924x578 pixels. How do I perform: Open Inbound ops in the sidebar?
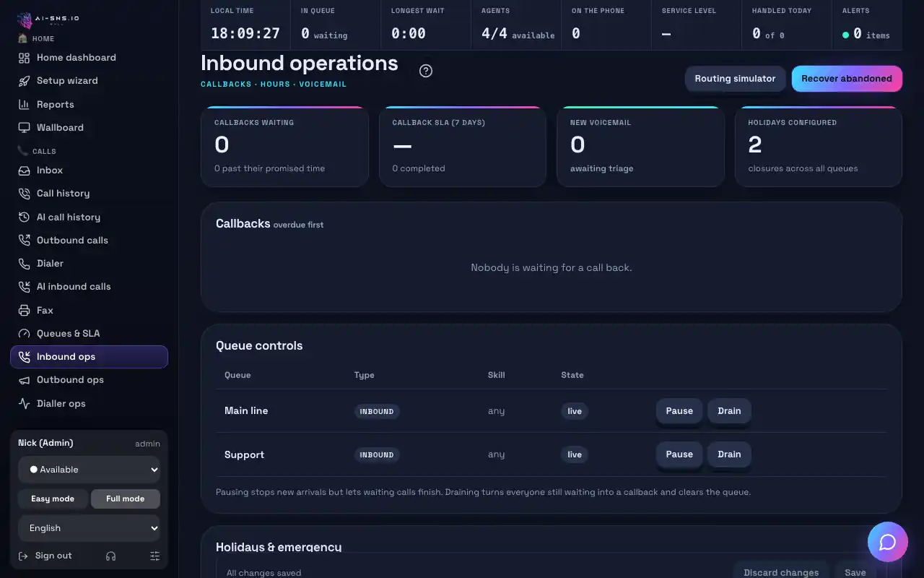pos(89,357)
